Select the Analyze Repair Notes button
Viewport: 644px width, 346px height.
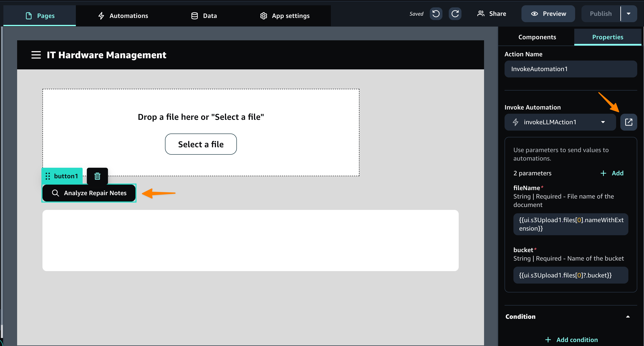tap(89, 193)
